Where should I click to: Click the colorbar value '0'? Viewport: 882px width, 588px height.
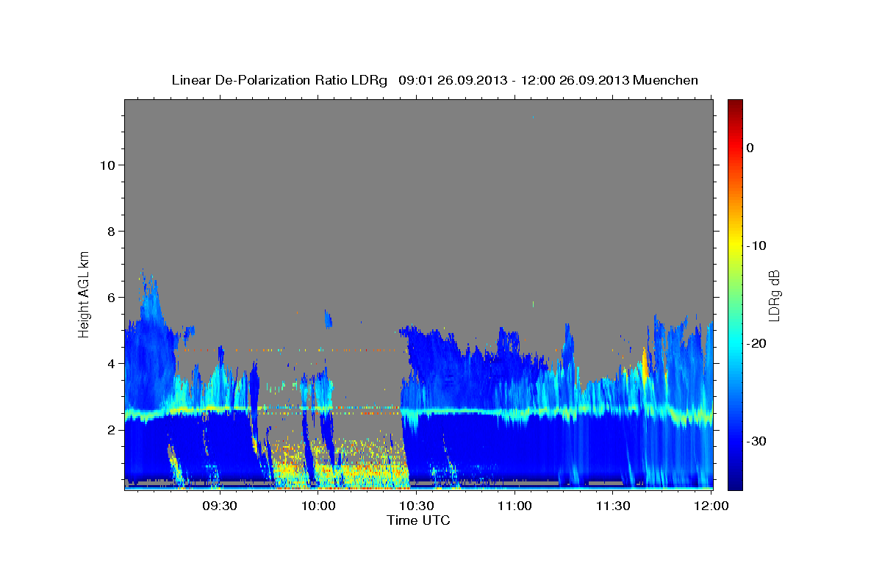click(750, 148)
